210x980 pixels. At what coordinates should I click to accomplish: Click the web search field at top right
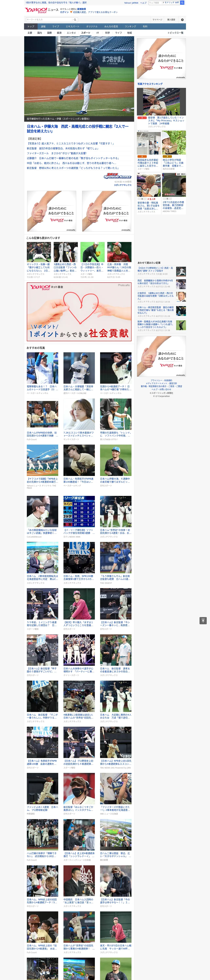pyautogui.click(x=164, y=3)
